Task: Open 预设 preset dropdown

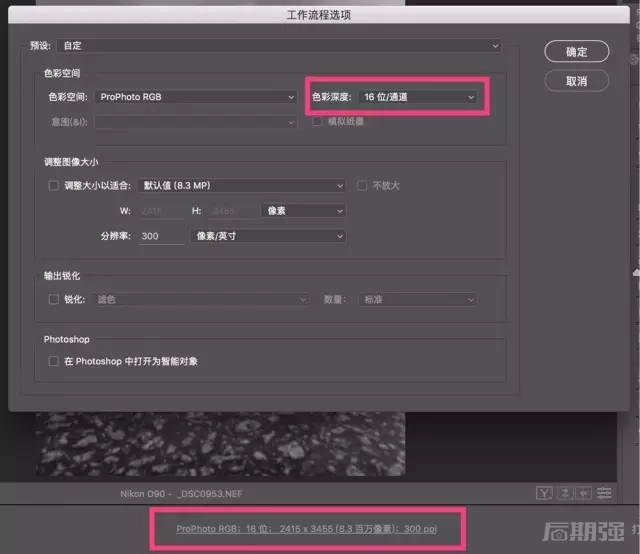Action: (x=279, y=46)
